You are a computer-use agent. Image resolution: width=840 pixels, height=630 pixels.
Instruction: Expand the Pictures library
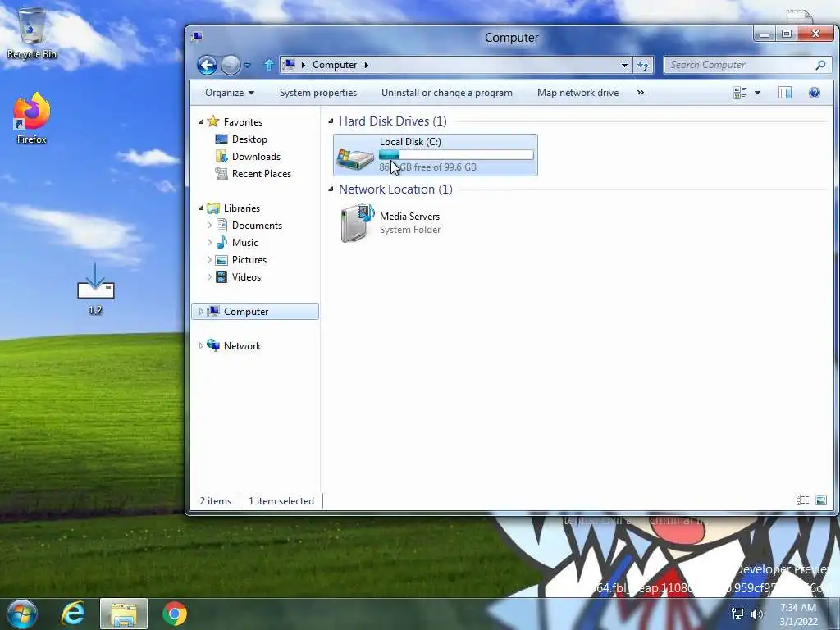tap(209, 260)
